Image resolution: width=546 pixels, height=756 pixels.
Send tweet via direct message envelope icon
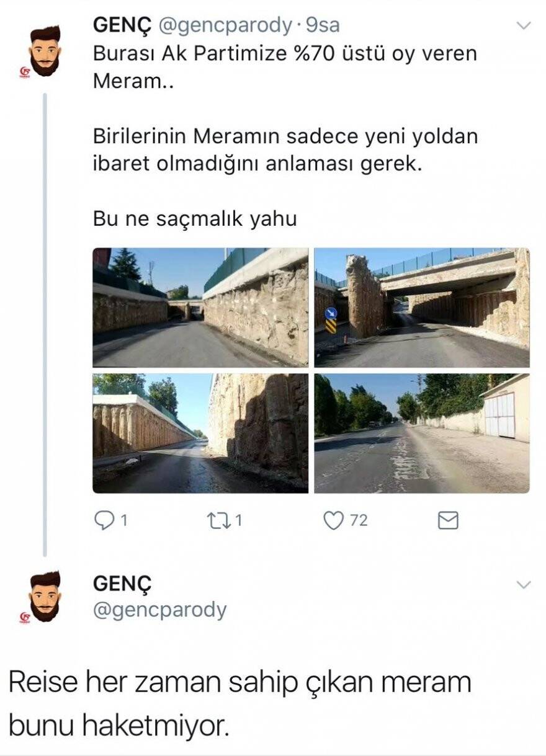pyautogui.click(x=448, y=521)
